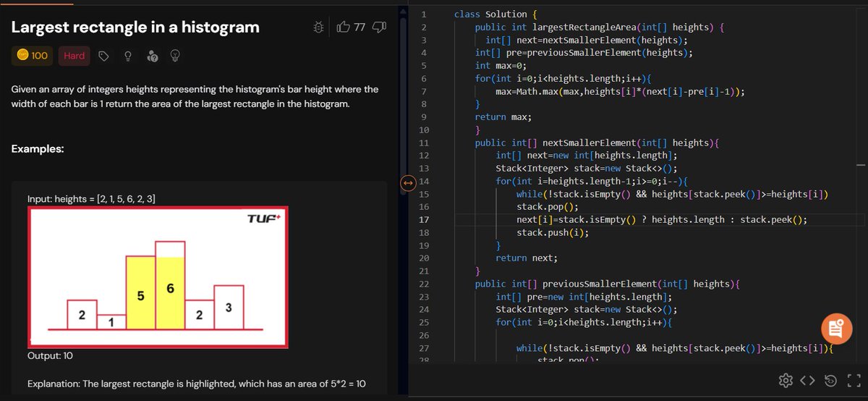Reset code with the restore icon
Image resolution: width=868 pixels, height=401 pixels.
[x=831, y=381]
